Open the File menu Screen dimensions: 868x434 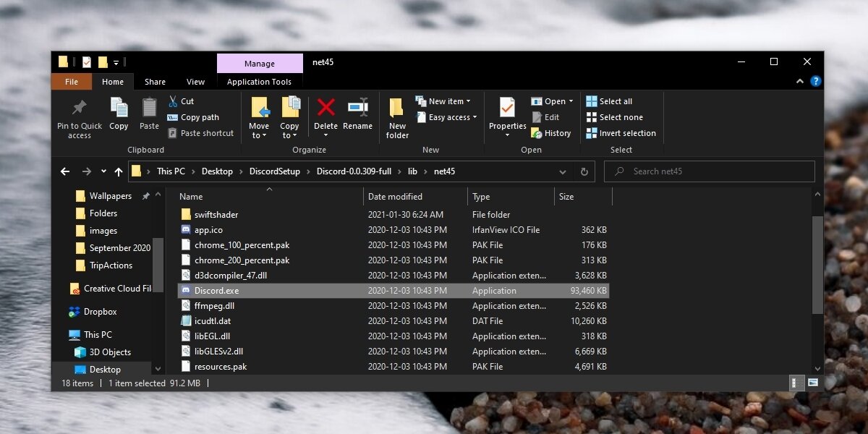[x=72, y=82]
